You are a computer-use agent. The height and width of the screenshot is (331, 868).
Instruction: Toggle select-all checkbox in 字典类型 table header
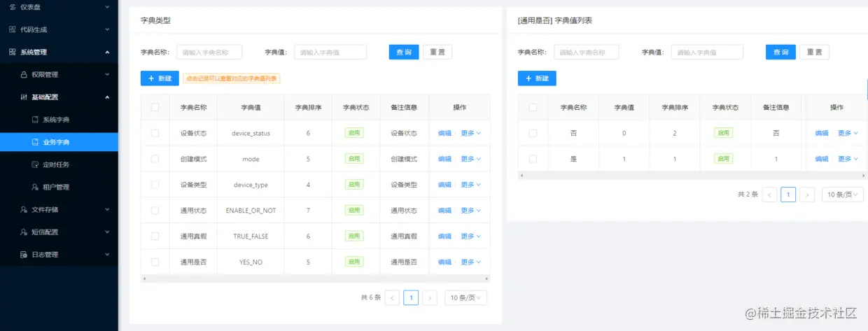(155, 107)
